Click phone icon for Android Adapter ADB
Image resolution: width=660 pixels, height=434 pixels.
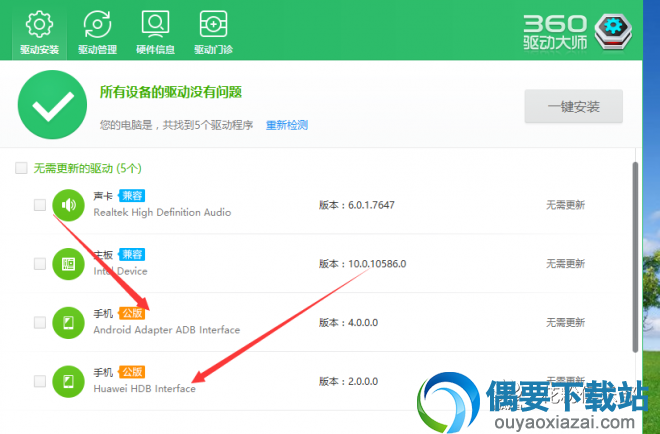pyautogui.click(x=68, y=323)
